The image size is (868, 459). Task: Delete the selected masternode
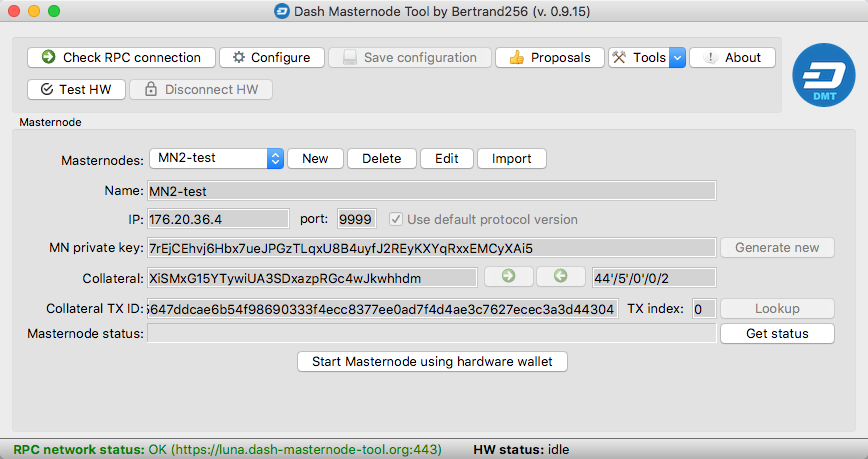[x=382, y=158]
